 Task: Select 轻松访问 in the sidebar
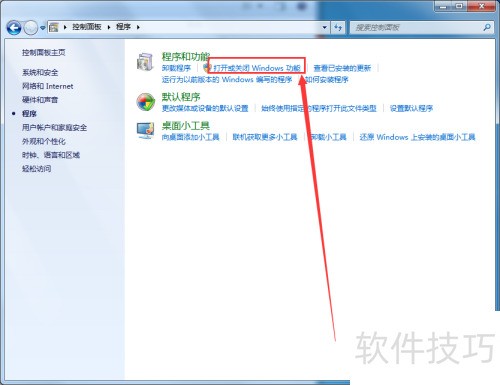point(37,169)
